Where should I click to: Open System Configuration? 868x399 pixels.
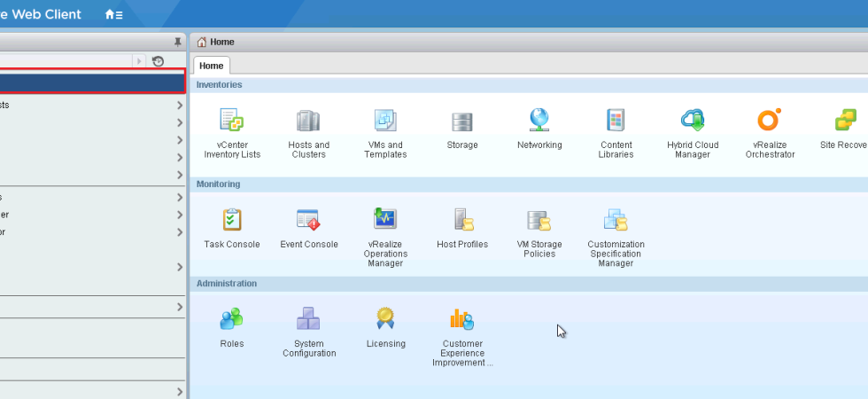pyautogui.click(x=308, y=332)
